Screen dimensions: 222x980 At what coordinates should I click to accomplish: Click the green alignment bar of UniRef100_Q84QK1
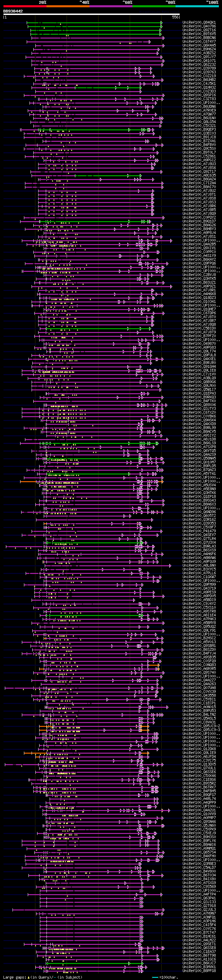pyautogui.click(x=94, y=23)
